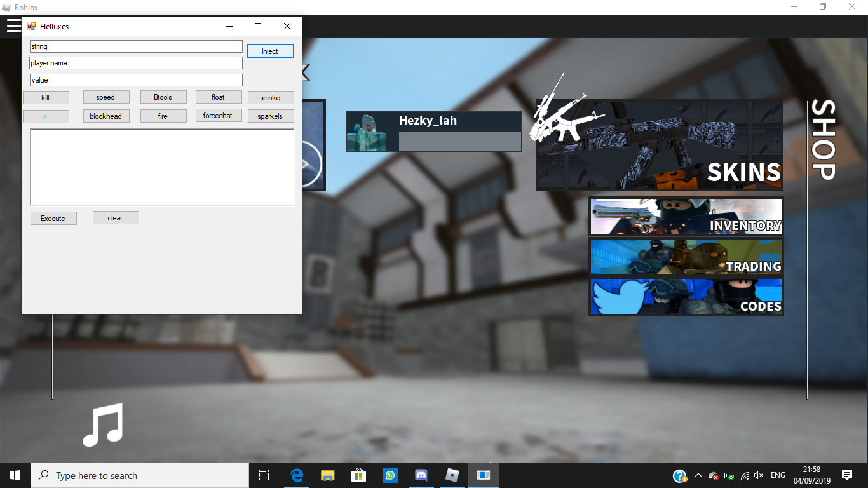The width and height of the screenshot is (868, 488).
Task: Click the Helluxes app taskbar icon
Action: click(483, 475)
